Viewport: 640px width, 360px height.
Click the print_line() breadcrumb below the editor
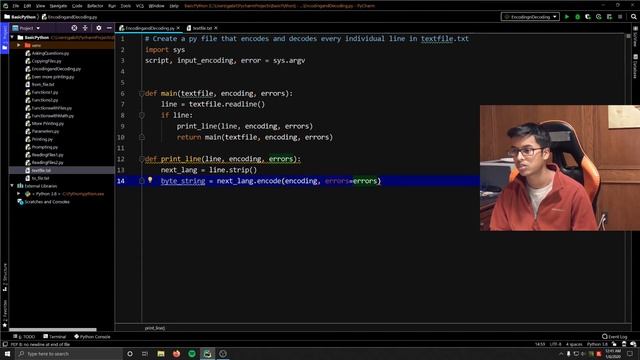tap(155, 328)
